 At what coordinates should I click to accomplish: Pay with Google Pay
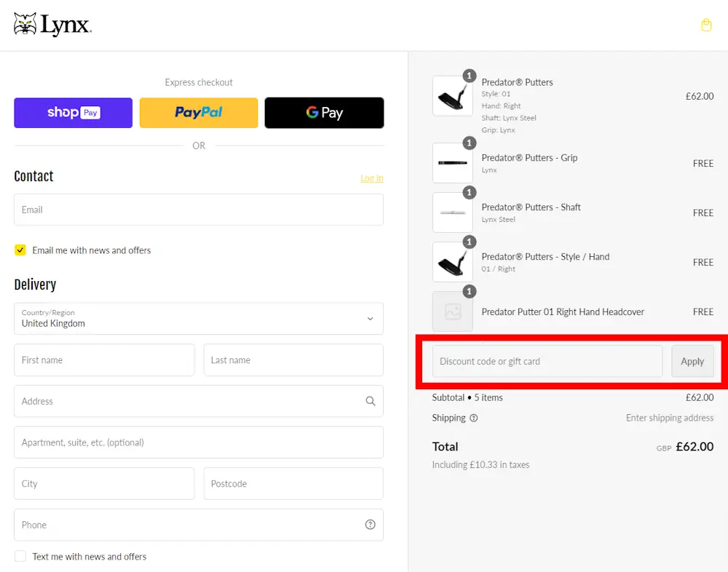tap(324, 113)
